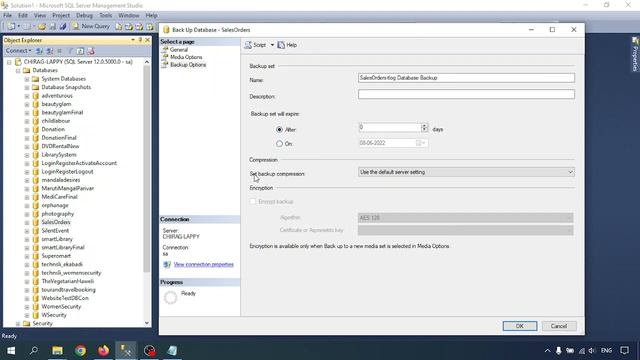Select the Backup Options page
Screen dimensions: 640x360
point(188,65)
